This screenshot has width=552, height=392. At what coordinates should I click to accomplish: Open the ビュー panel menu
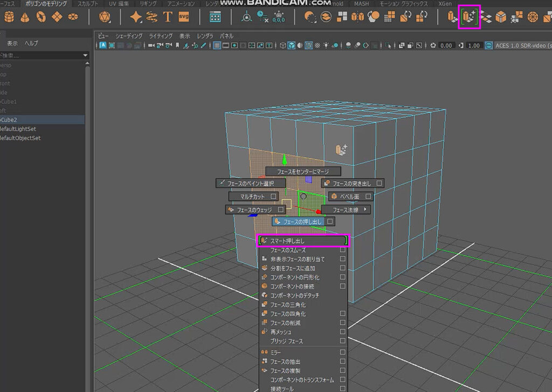tap(103, 36)
